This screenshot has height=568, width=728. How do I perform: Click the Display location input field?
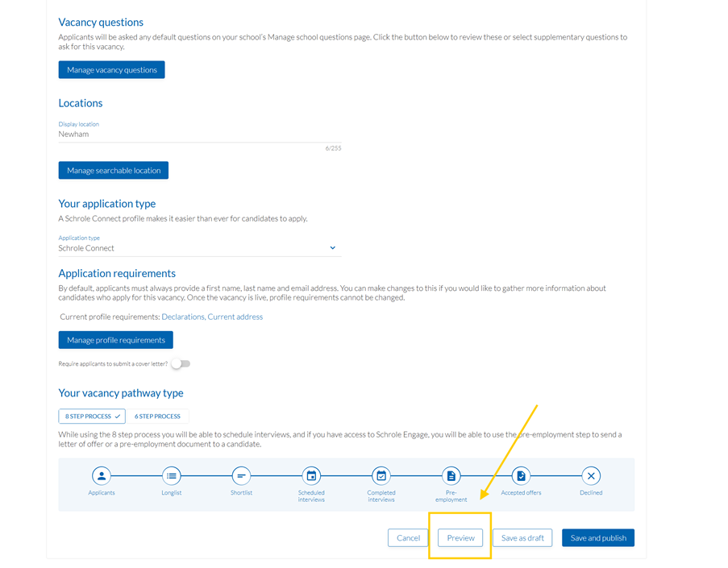coord(200,134)
